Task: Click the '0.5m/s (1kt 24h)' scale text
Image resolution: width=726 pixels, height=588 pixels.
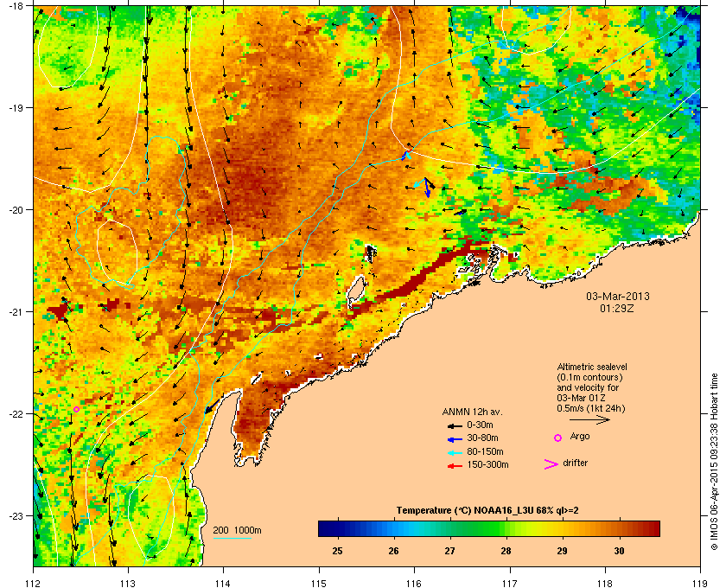Action: (x=591, y=408)
